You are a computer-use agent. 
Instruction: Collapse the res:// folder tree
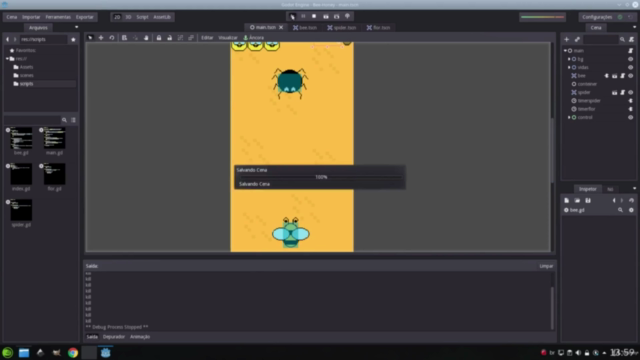(7, 59)
